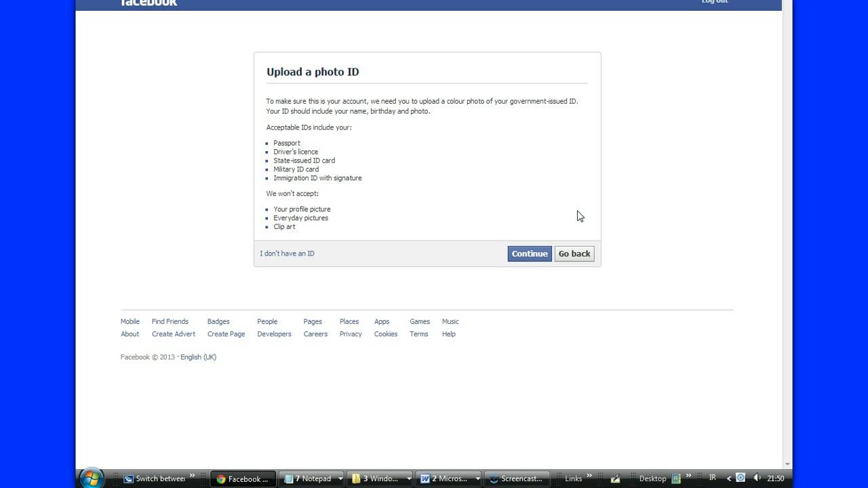This screenshot has width=868, height=488.
Task: Expand the Microsoft Word group dropdown arrow
Action: coord(477,479)
